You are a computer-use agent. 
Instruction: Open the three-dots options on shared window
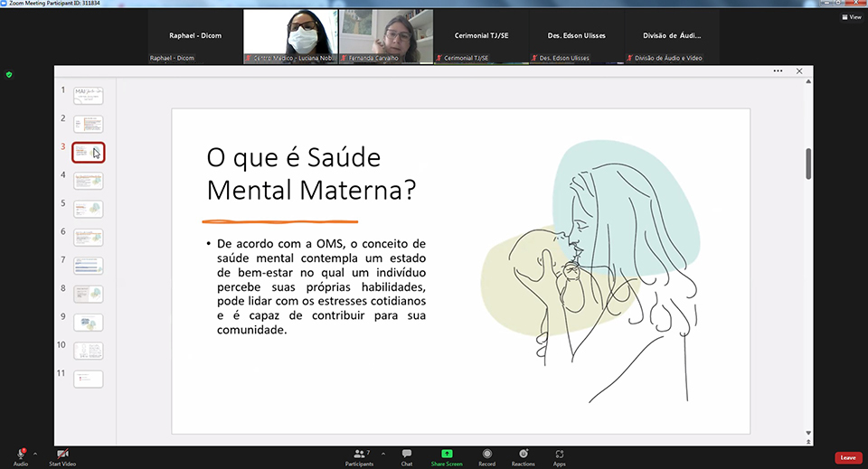778,71
